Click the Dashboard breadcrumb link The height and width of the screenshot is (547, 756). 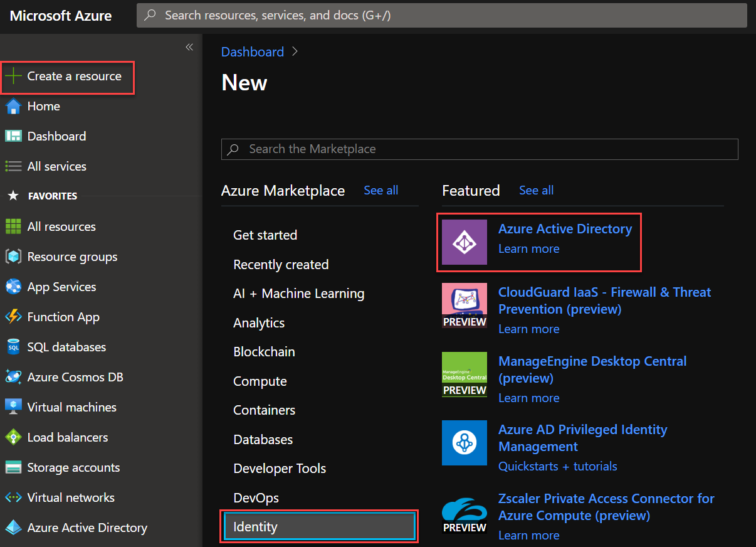click(x=253, y=52)
